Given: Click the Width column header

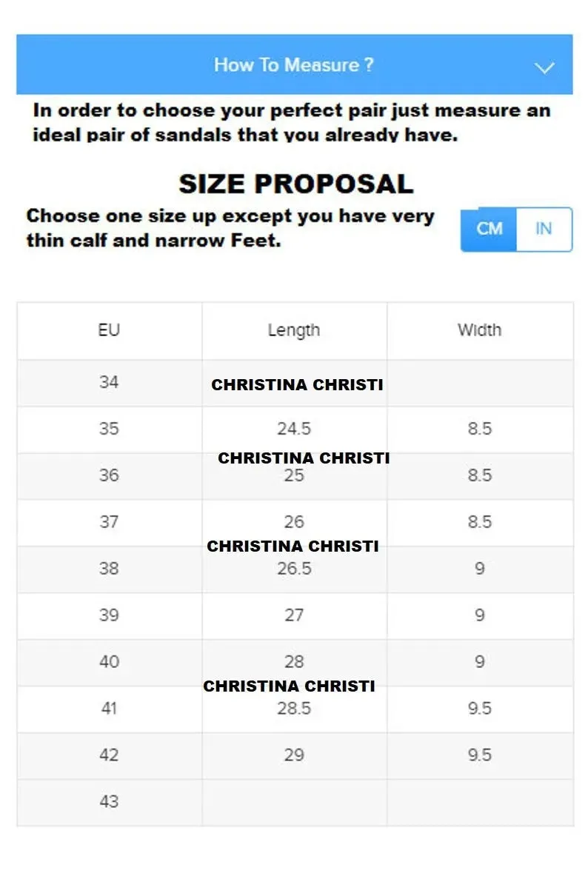Looking at the screenshot, I should 480,330.
